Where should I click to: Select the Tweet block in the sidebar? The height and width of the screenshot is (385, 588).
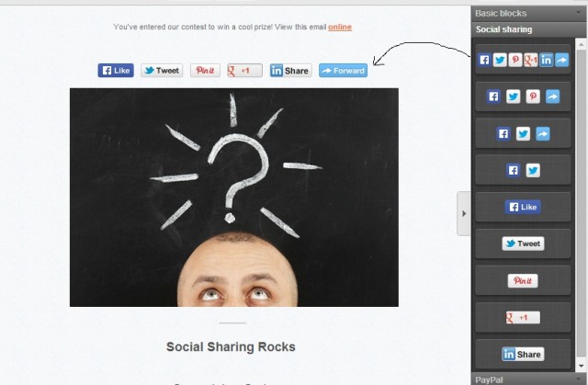pyautogui.click(x=523, y=243)
